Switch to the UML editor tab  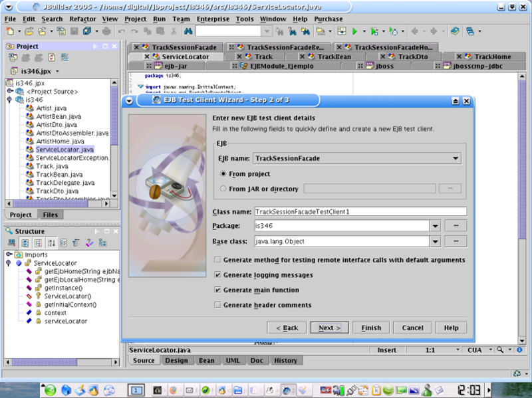(x=233, y=360)
